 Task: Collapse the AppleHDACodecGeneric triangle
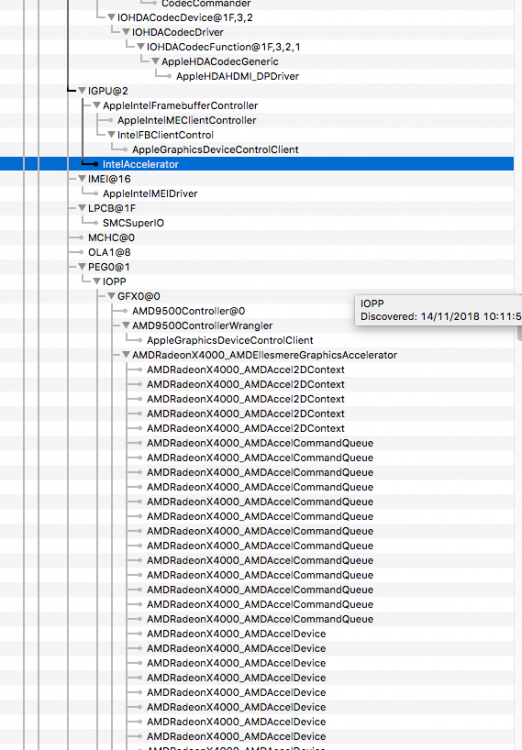(155, 62)
